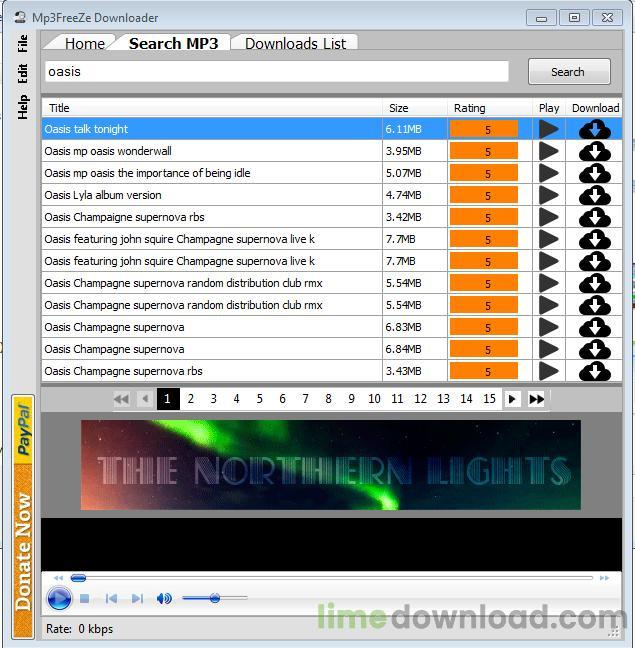Image resolution: width=635 pixels, height=648 pixels.
Task: Click the playback seek slider handle
Action: coord(78,578)
